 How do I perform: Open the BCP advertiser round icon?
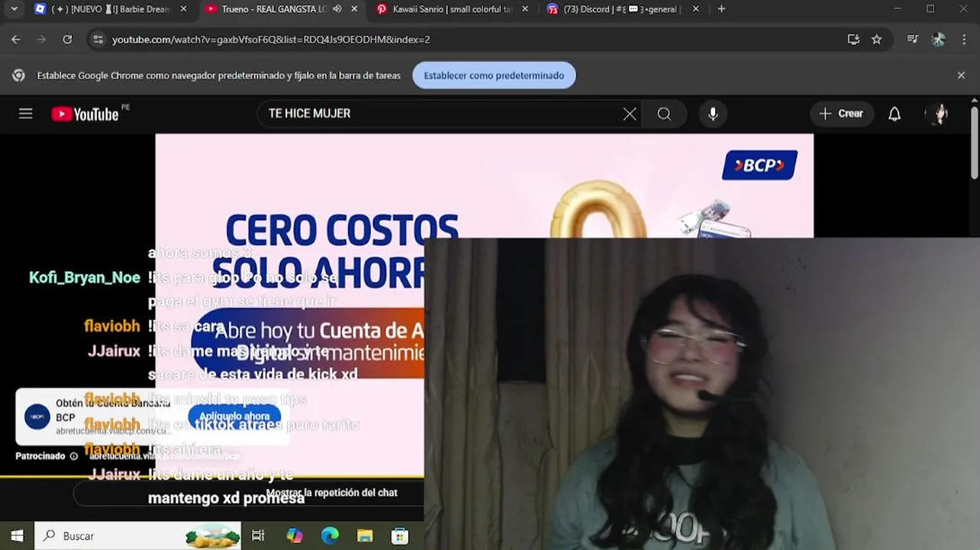coord(37,417)
